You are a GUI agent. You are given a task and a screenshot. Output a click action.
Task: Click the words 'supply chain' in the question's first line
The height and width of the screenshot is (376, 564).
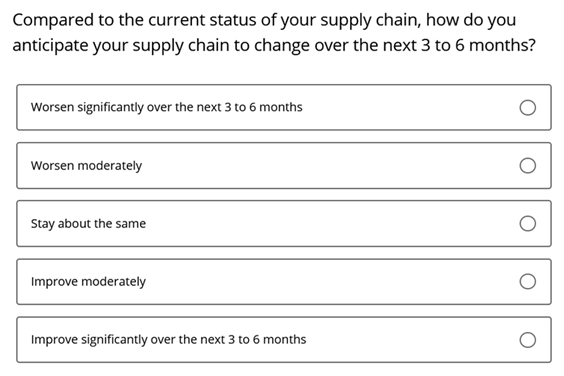coord(370,21)
